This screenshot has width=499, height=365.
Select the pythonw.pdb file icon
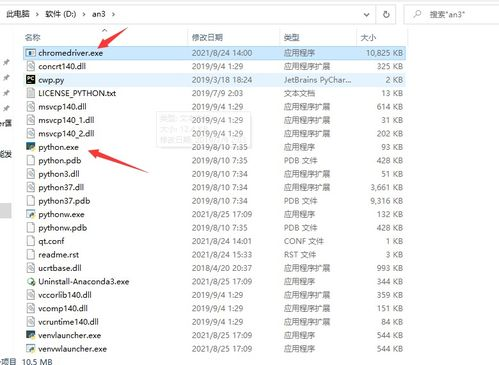pyautogui.click(x=31, y=228)
